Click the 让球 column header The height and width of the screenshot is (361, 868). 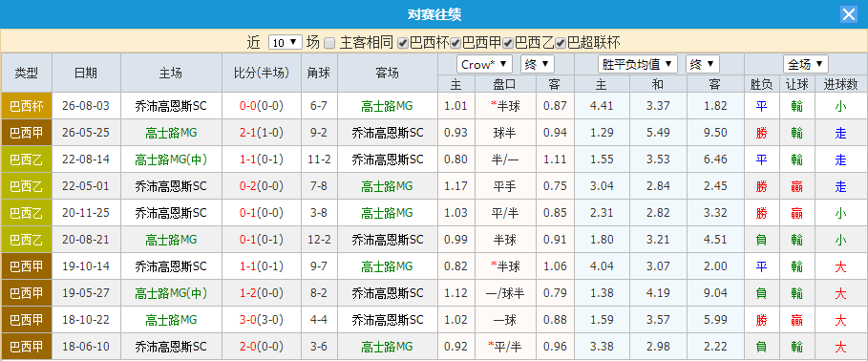click(x=797, y=84)
